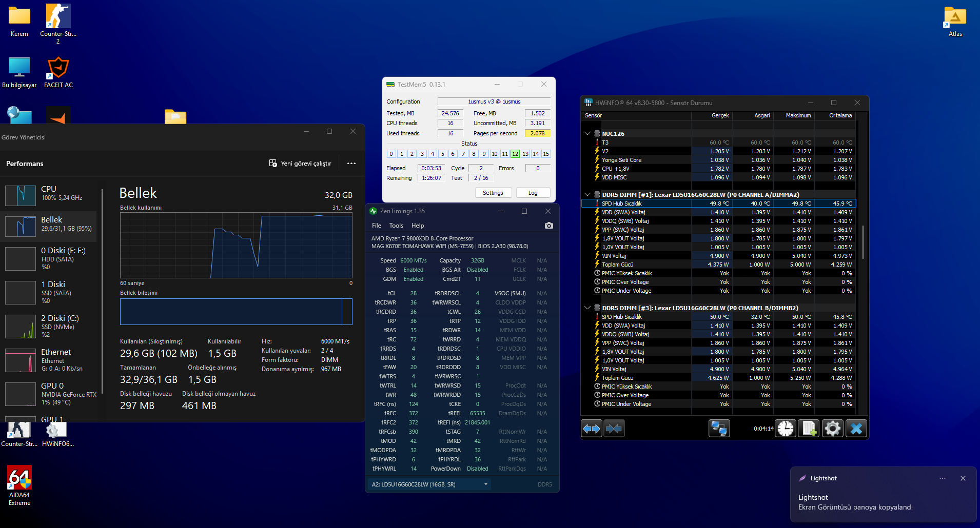Select 1 Diski SSD (SATA) in Task Manager

[49, 292]
